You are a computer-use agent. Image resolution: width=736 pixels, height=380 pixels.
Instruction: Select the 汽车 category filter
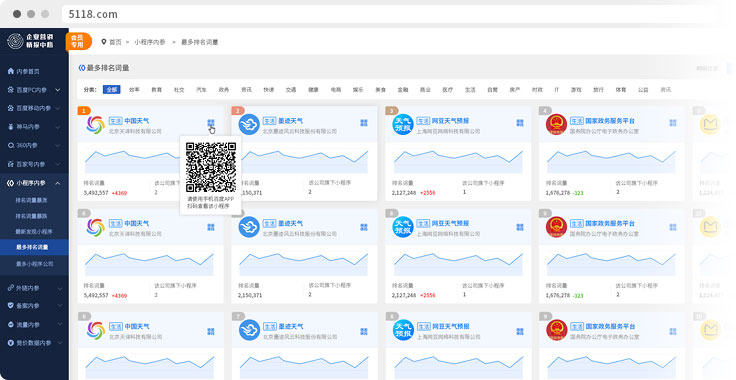pos(201,90)
